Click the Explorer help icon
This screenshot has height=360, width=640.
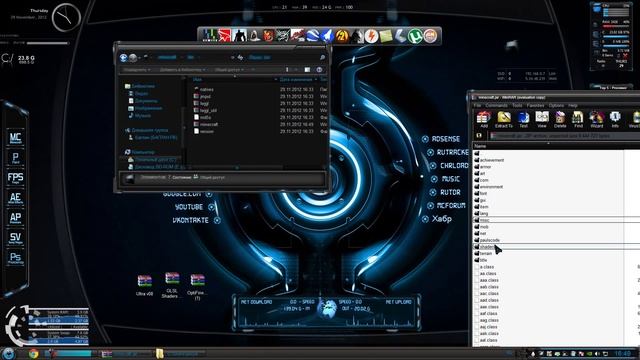click(x=319, y=70)
